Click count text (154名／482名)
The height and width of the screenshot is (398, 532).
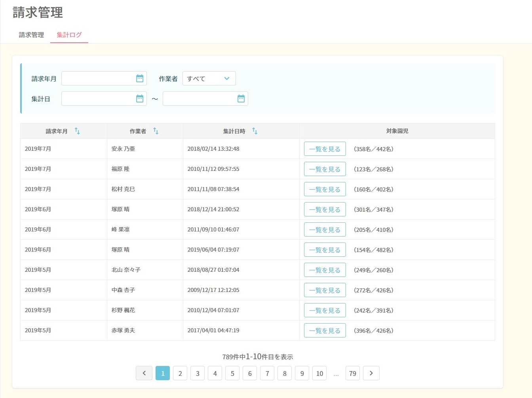(374, 250)
